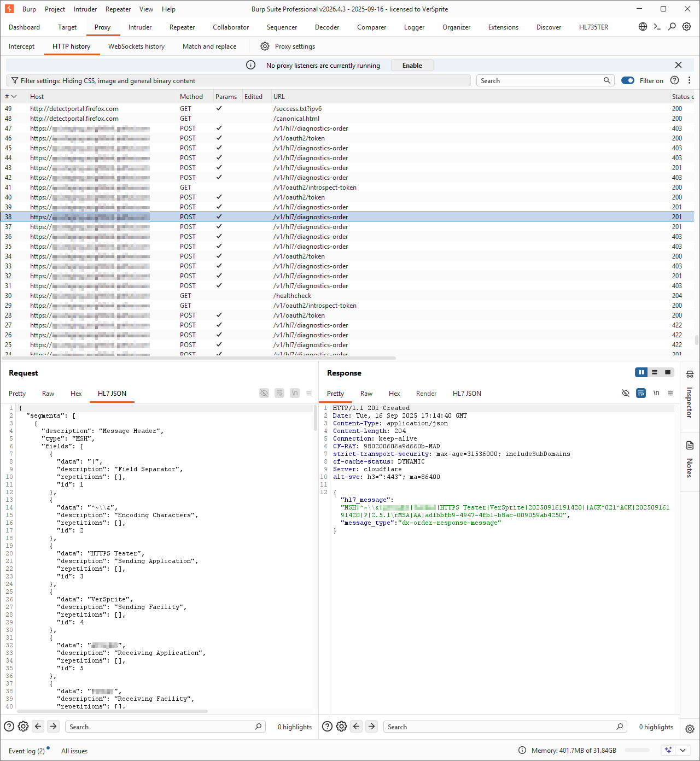Switch to the HL735TER extension tab
Screen dimensions: 700x761
point(593,27)
